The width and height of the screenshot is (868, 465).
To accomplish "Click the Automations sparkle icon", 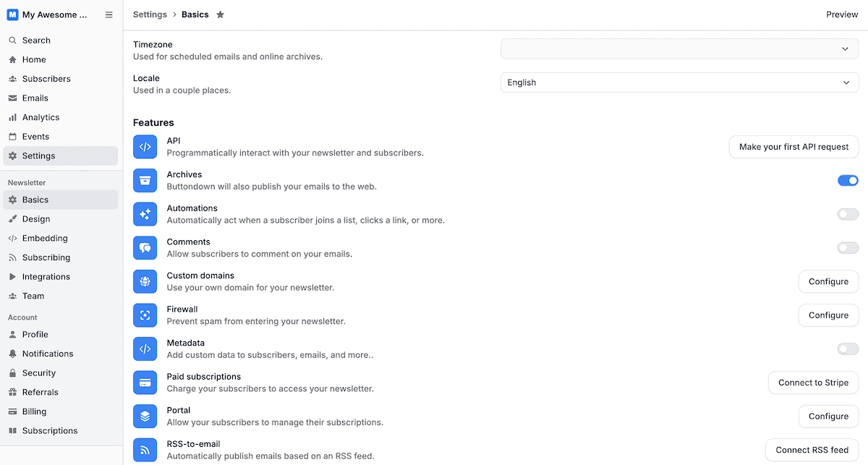I will pyautogui.click(x=145, y=214).
